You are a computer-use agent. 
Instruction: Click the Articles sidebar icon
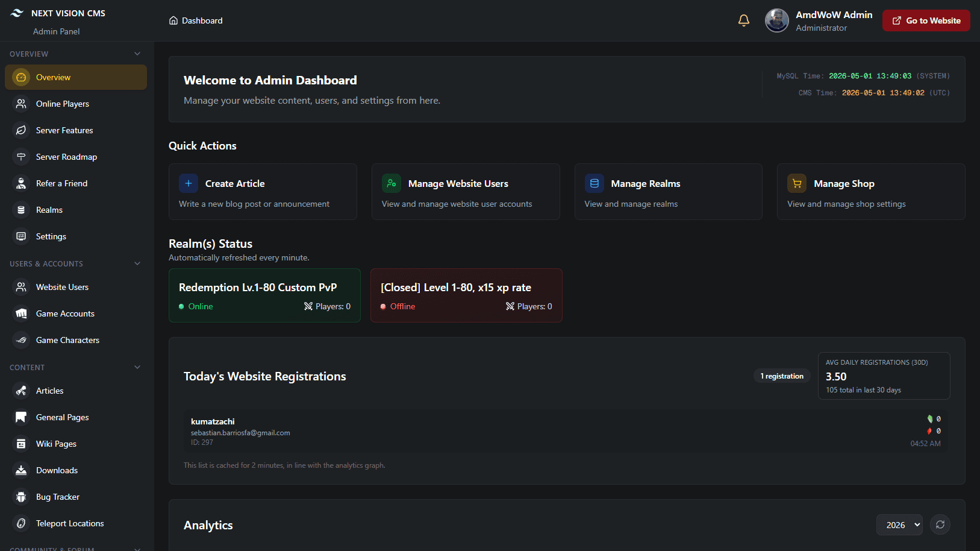(x=21, y=391)
